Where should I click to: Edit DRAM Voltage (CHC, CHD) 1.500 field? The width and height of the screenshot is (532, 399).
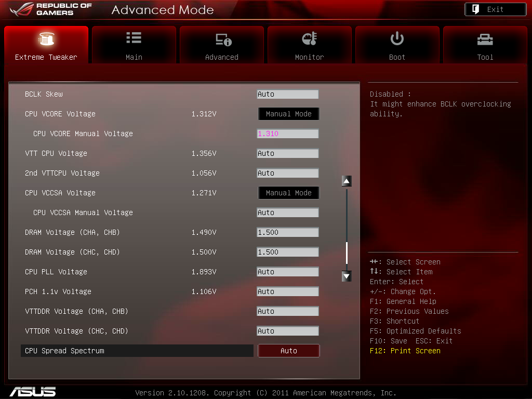pos(288,252)
